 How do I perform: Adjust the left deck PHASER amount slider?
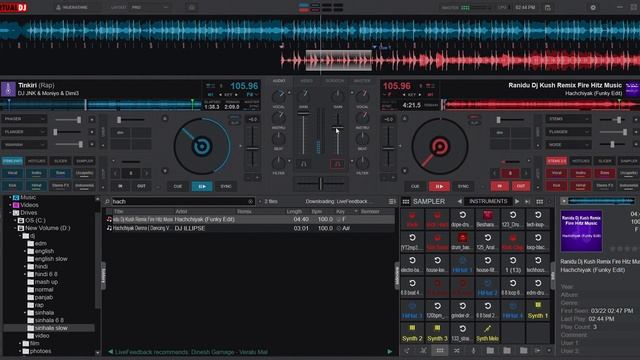point(68,120)
